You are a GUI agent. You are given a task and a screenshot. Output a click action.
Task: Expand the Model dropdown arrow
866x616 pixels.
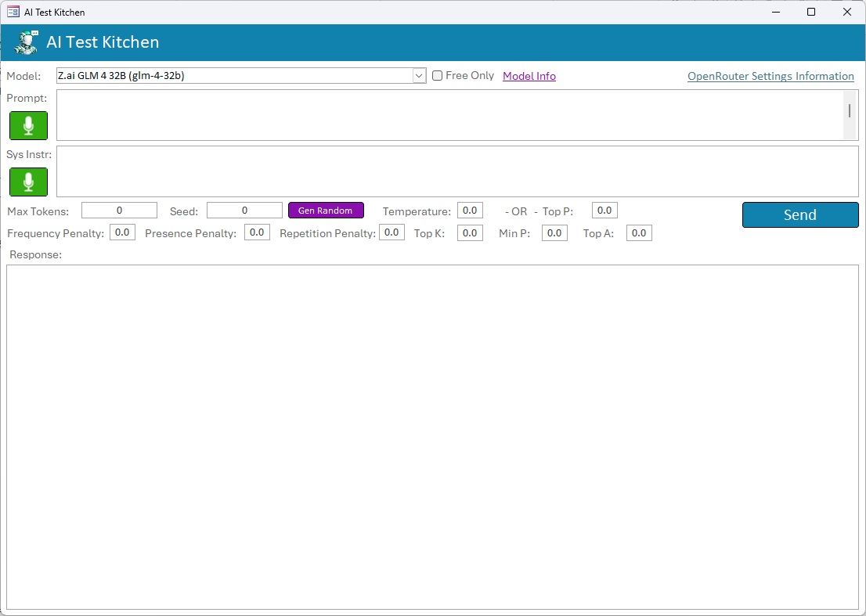(x=419, y=76)
